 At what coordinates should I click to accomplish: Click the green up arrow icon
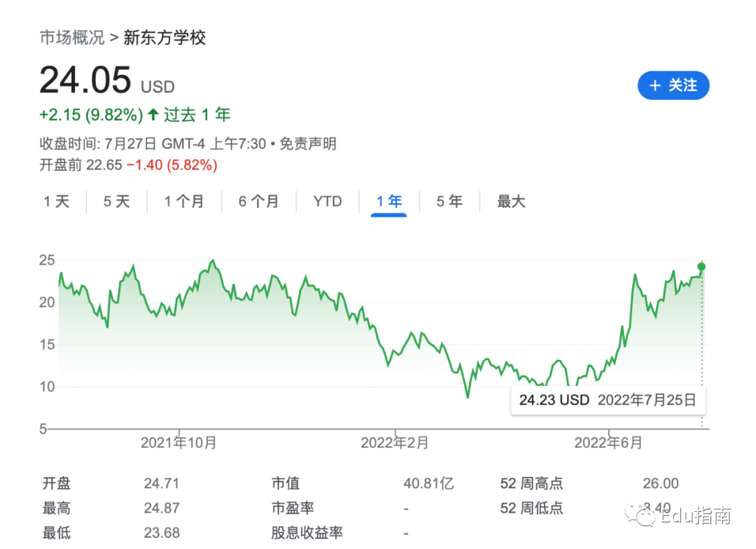(153, 114)
